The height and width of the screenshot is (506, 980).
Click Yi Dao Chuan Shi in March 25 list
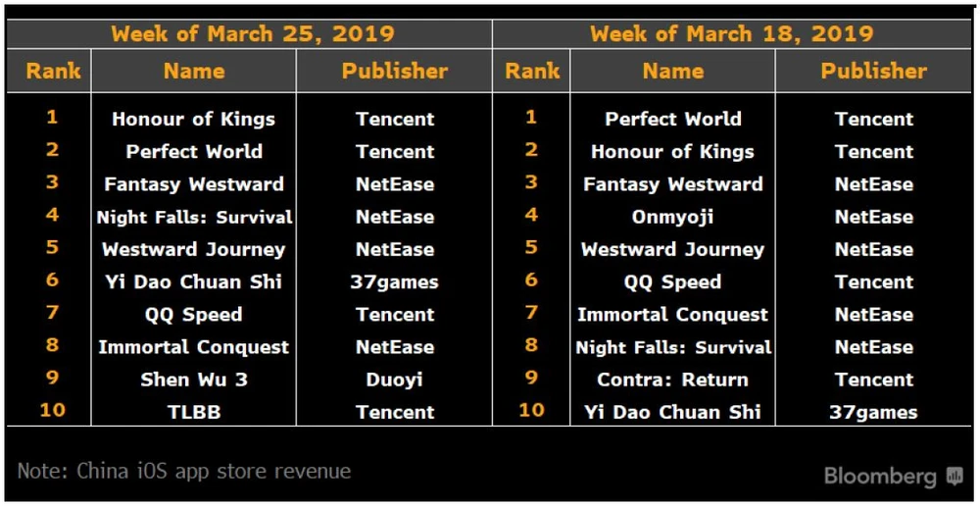click(x=194, y=282)
